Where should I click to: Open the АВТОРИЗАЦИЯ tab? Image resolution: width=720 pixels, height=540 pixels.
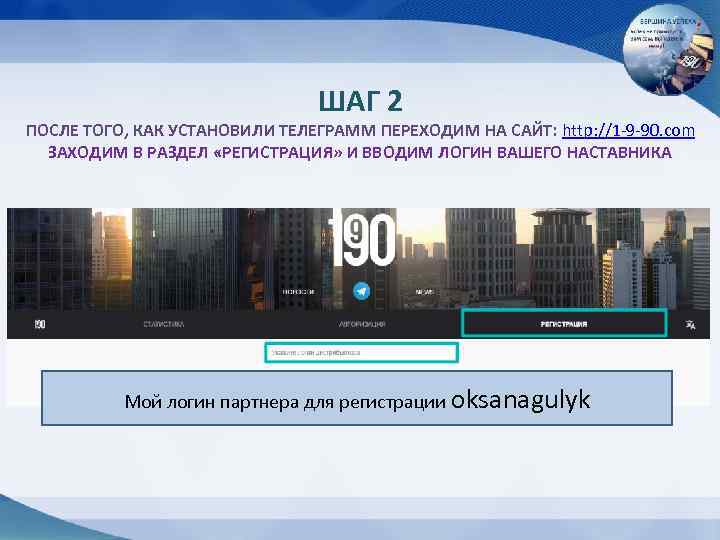pyautogui.click(x=362, y=324)
